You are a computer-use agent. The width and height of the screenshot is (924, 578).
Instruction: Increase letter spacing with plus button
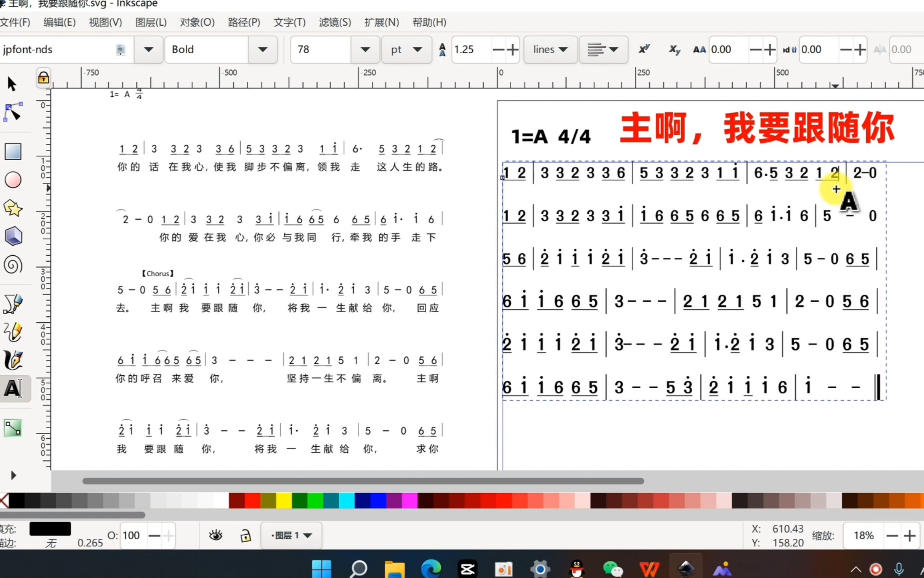(770, 49)
